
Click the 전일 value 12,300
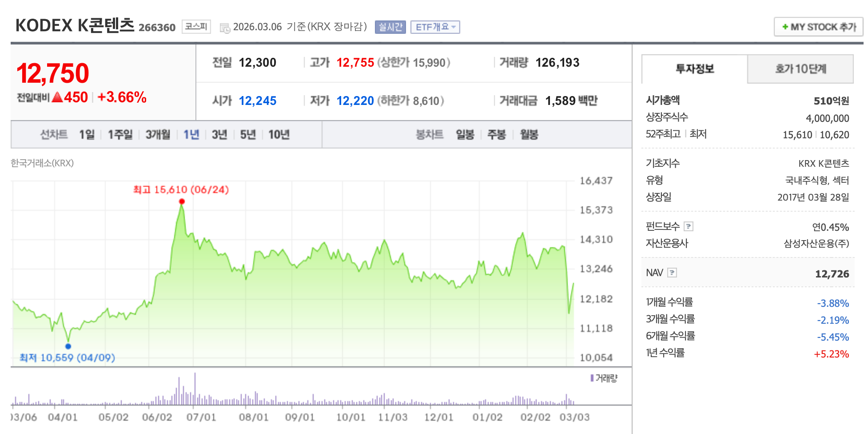pyautogui.click(x=258, y=63)
